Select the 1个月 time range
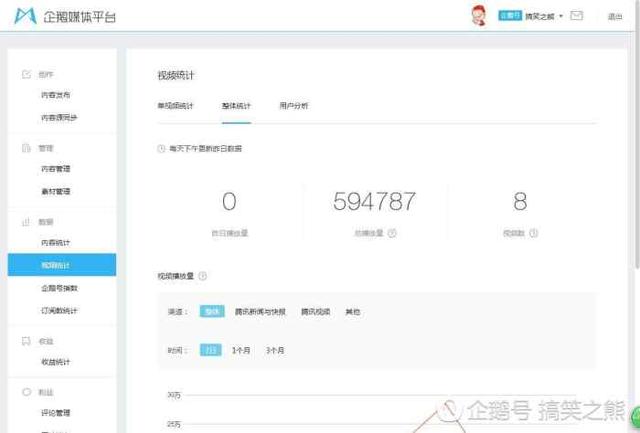640x433 pixels. (x=241, y=351)
